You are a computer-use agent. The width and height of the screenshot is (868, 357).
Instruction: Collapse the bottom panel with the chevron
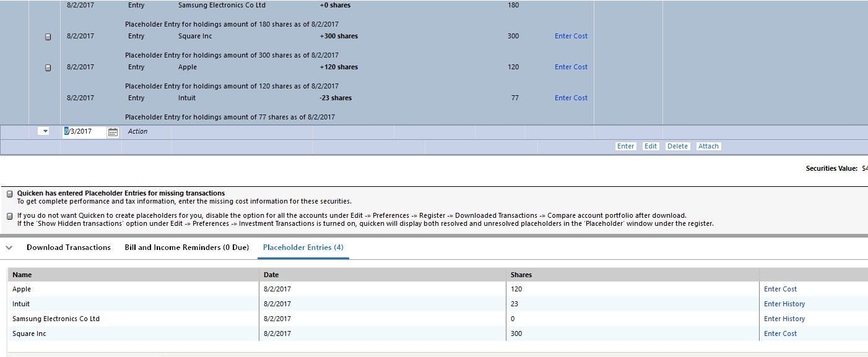[9, 247]
